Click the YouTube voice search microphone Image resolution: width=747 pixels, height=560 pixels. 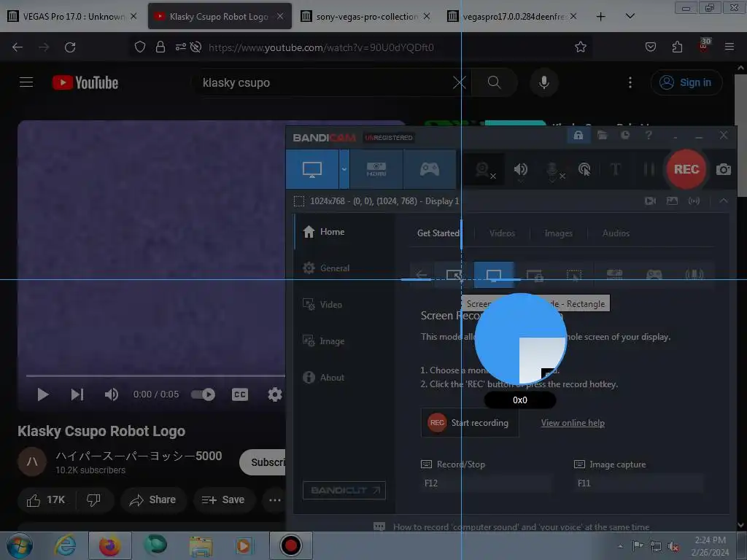pos(543,82)
